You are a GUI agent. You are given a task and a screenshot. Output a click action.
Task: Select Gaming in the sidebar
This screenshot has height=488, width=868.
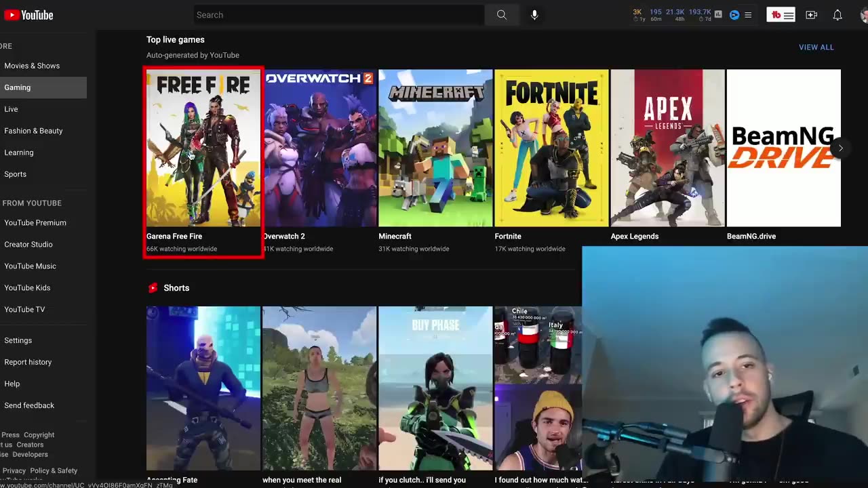click(x=43, y=87)
